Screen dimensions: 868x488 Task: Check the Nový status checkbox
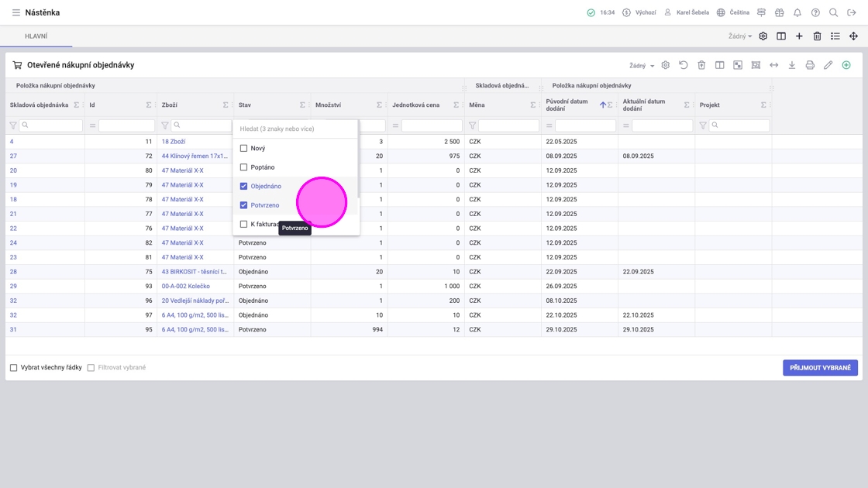243,148
